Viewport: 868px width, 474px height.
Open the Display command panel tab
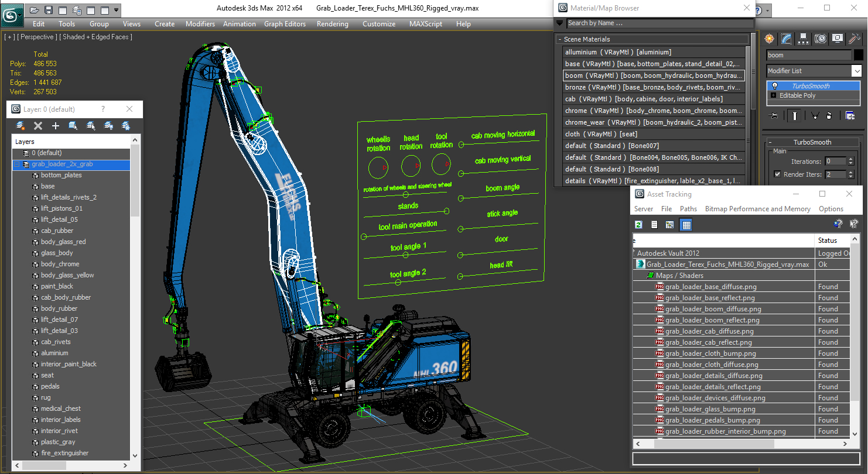[838, 39]
